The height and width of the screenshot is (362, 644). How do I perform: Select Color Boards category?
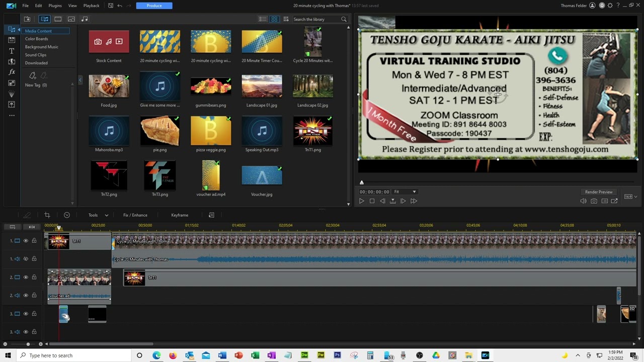click(37, 39)
